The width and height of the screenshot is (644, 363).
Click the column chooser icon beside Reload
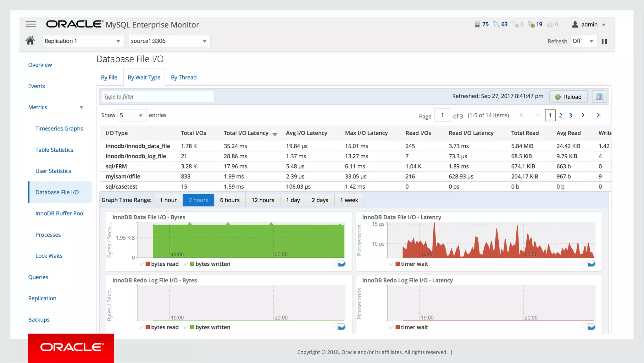pyautogui.click(x=599, y=97)
